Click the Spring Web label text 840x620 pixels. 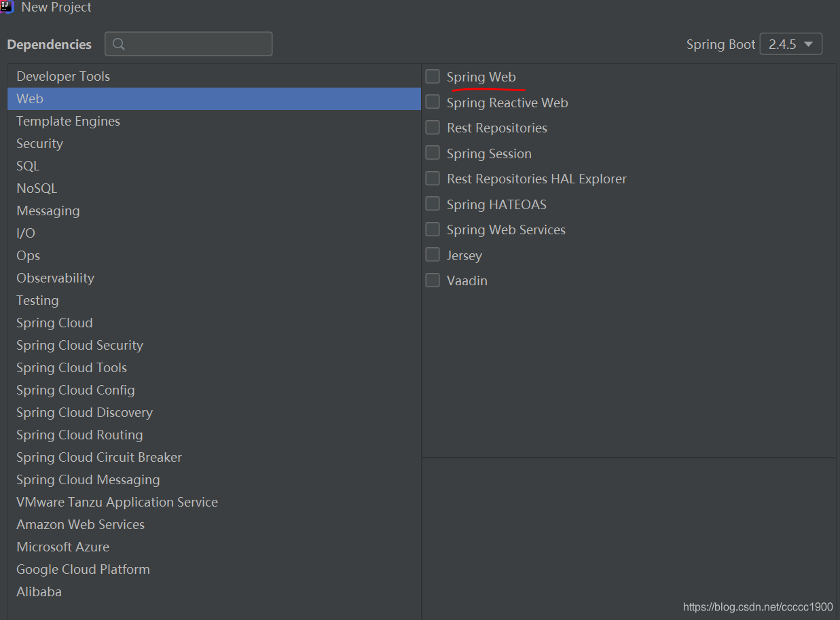click(481, 77)
